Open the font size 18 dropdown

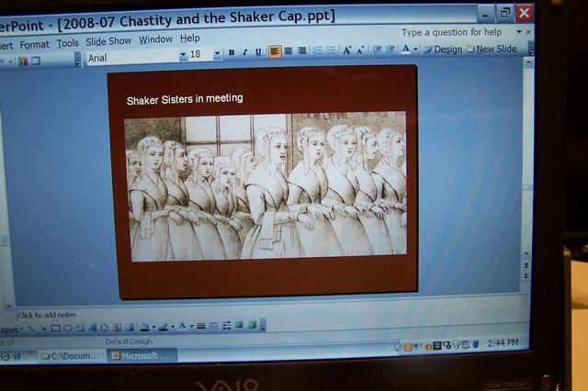point(217,54)
